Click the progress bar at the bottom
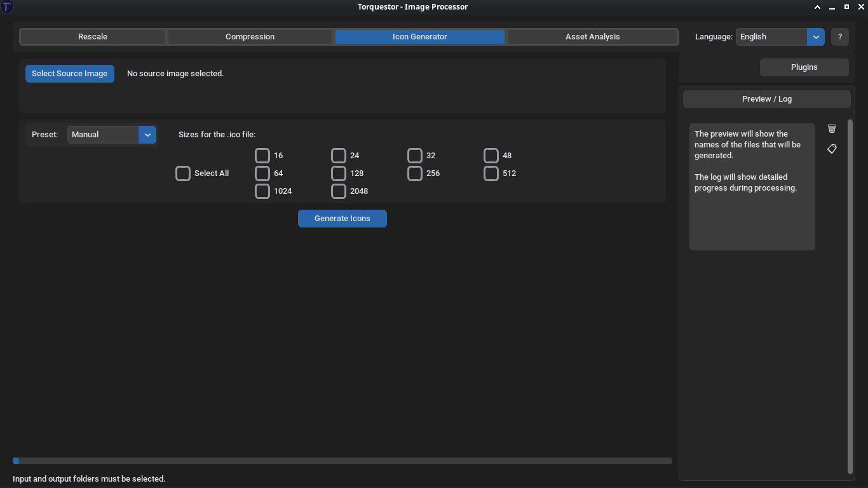Viewport: 868px width, 488px height. point(342,460)
